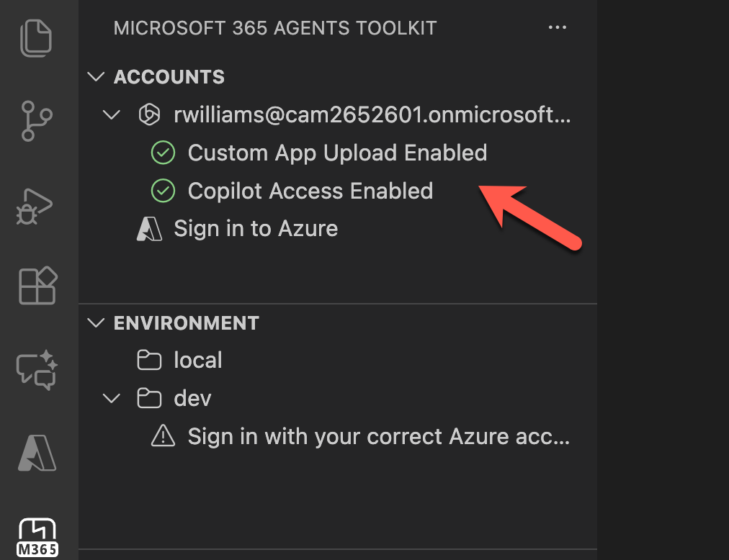729x560 pixels.
Task: Click the green check beside Copilot Access
Action: pyautogui.click(x=163, y=191)
